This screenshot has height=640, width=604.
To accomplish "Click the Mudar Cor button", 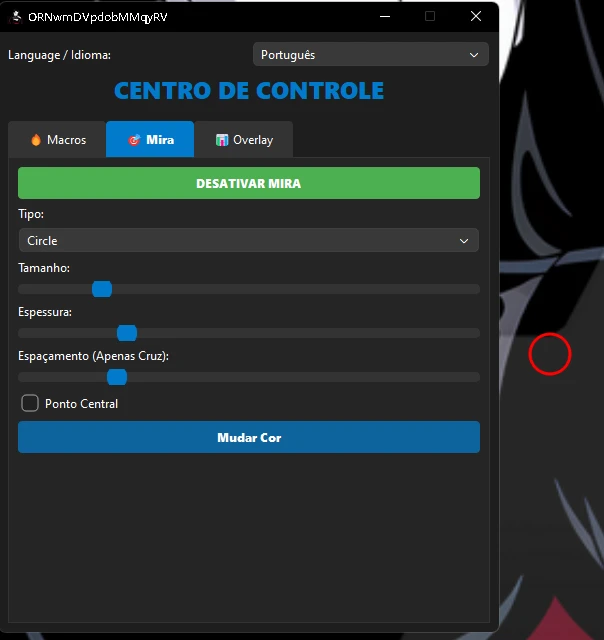I will 249,437.
